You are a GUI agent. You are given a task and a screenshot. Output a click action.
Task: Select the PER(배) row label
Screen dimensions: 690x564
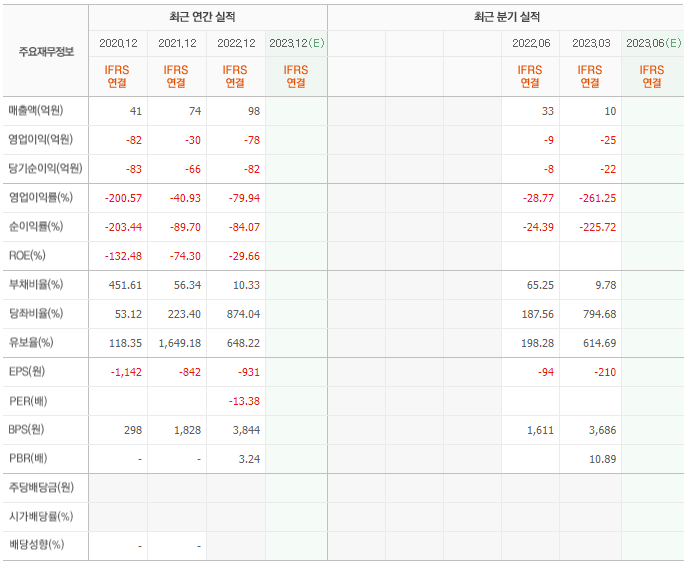tap(28, 401)
